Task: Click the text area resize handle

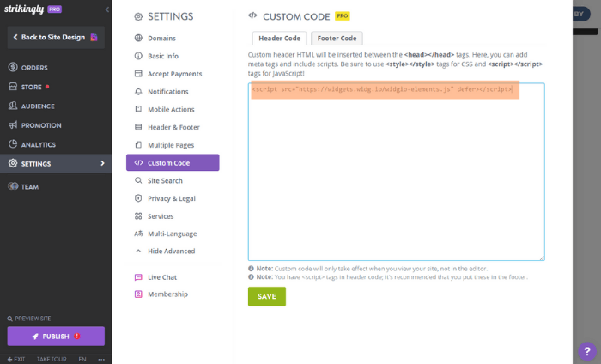Action: coord(542,258)
